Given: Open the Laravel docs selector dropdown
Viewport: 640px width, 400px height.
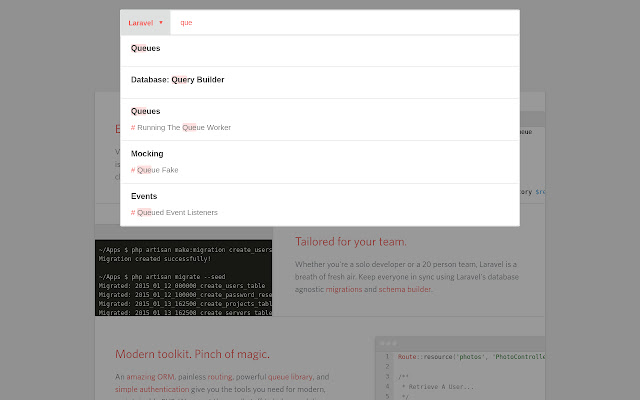Looking at the screenshot, I should coord(145,23).
